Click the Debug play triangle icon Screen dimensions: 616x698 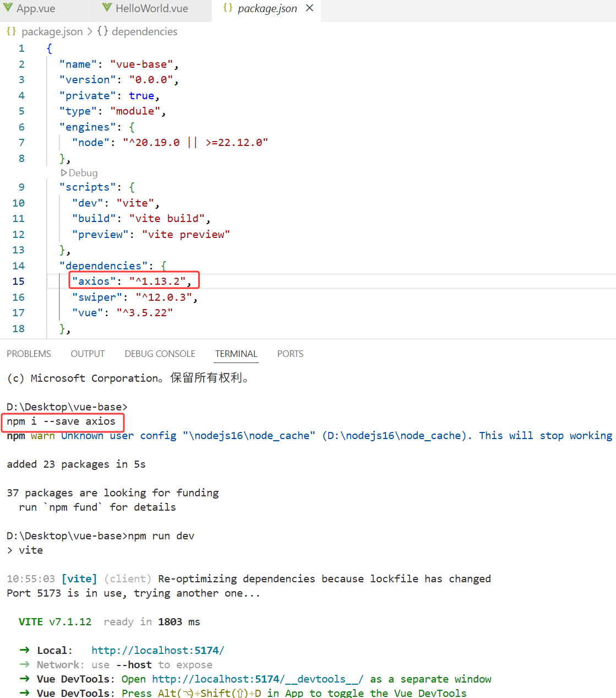64,173
